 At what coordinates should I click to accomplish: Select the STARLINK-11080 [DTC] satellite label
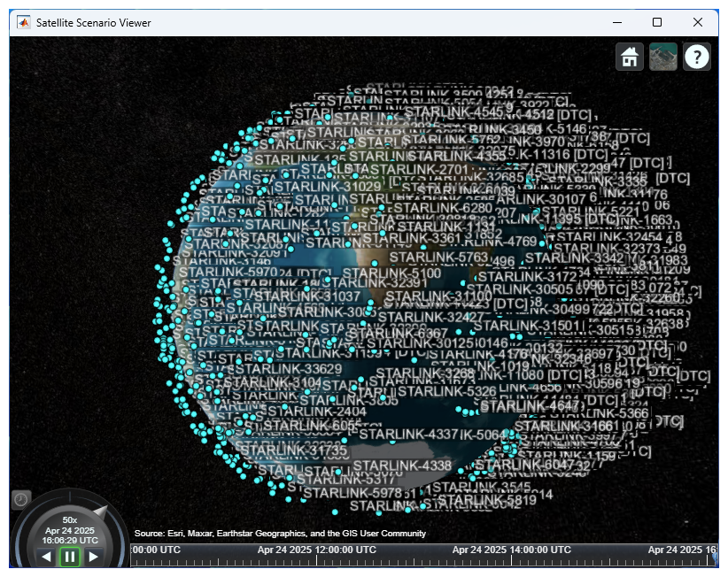pyautogui.click(x=530, y=373)
